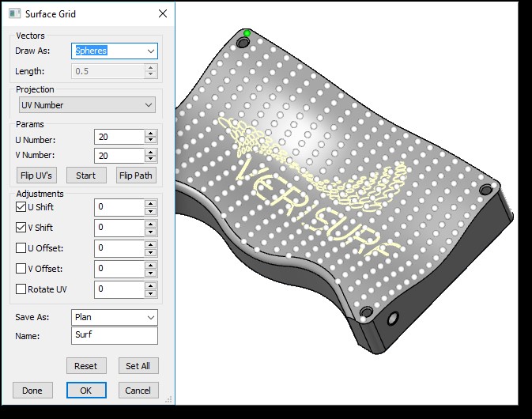
Task: Increase U Number with up arrow
Action: tap(151, 133)
